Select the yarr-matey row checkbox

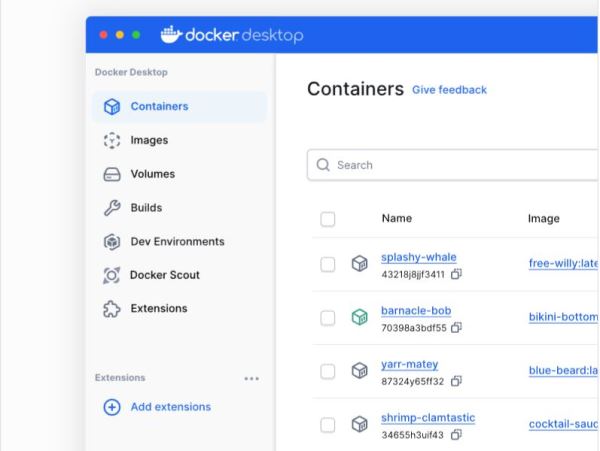point(328,372)
